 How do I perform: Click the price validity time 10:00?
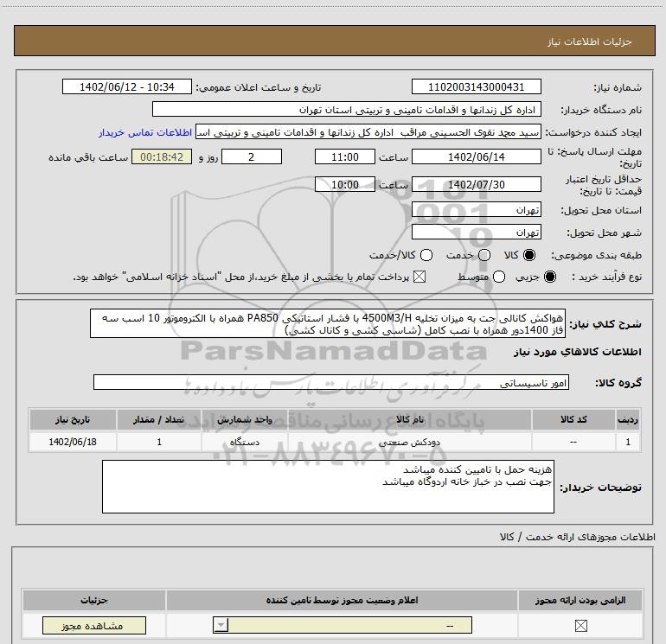coord(345,184)
